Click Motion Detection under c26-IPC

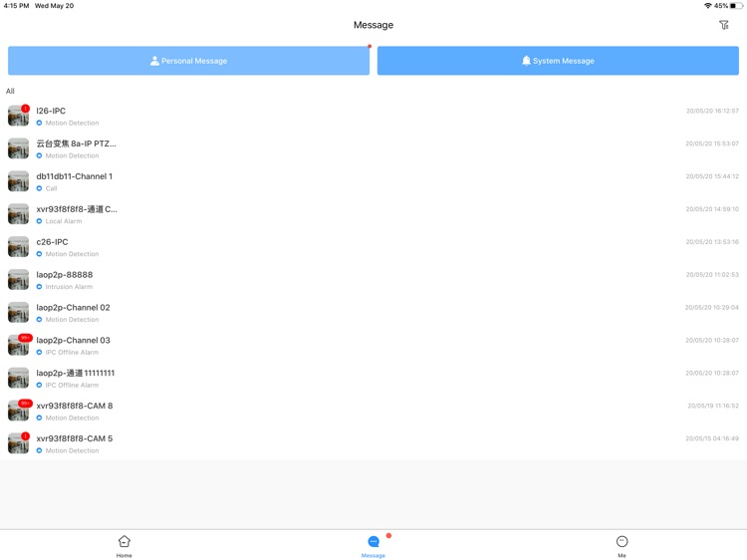click(x=72, y=254)
